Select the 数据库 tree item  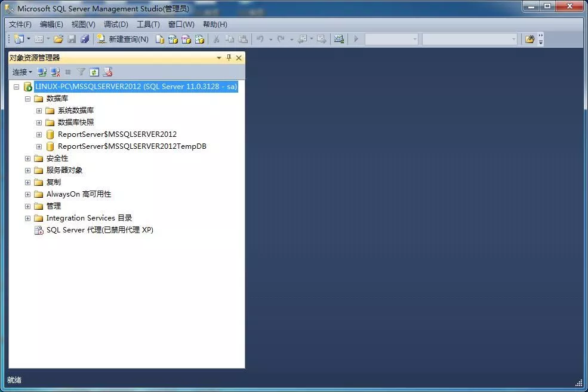[x=57, y=99]
